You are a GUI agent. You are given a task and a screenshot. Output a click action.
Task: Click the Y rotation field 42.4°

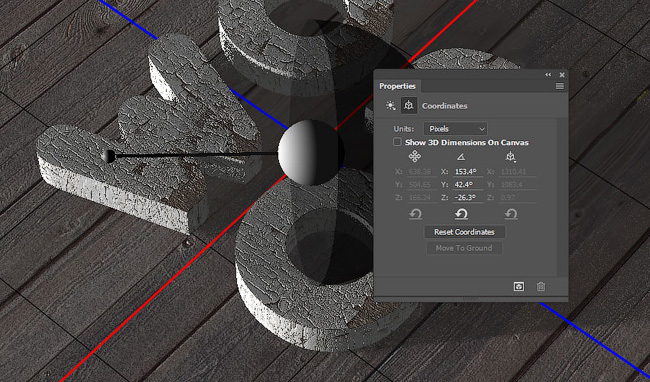click(468, 184)
